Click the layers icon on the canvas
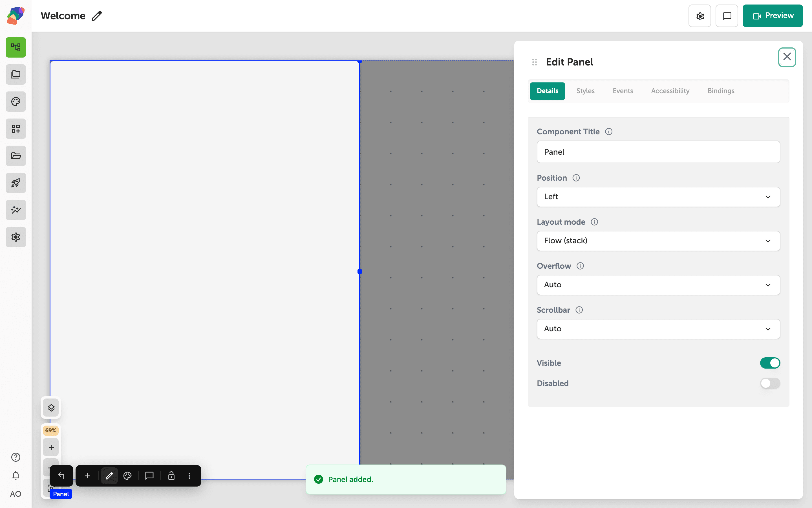The height and width of the screenshot is (508, 812). click(x=51, y=408)
